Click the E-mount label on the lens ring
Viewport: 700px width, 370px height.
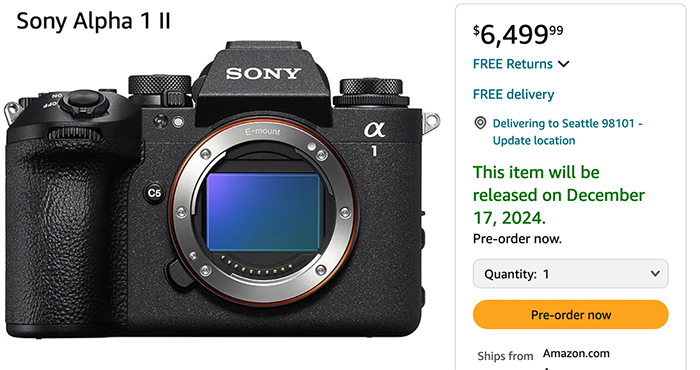pyautogui.click(x=262, y=131)
